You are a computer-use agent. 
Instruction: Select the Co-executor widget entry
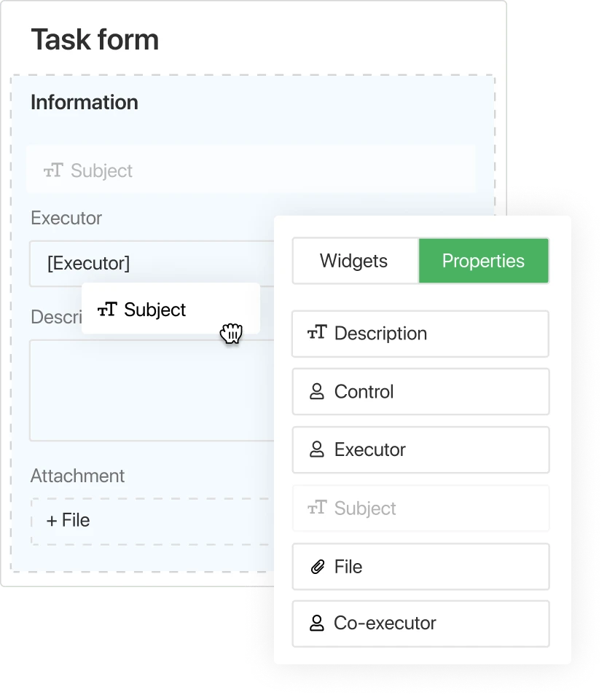coord(420,624)
